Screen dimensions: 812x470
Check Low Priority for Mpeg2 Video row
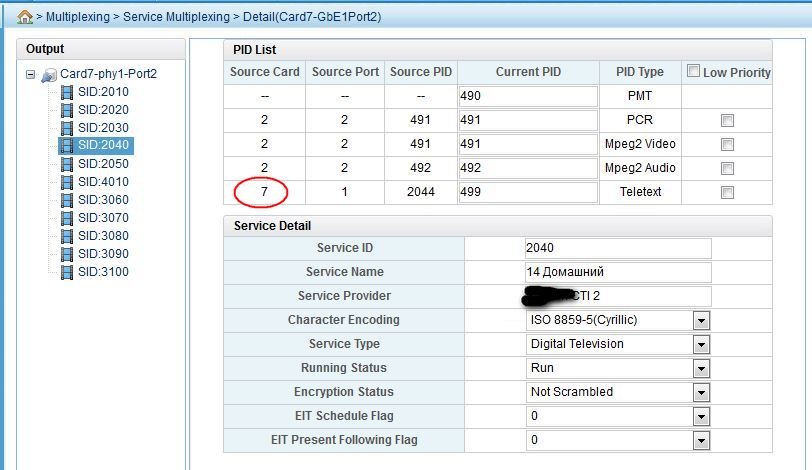click(x=727, y=144)
